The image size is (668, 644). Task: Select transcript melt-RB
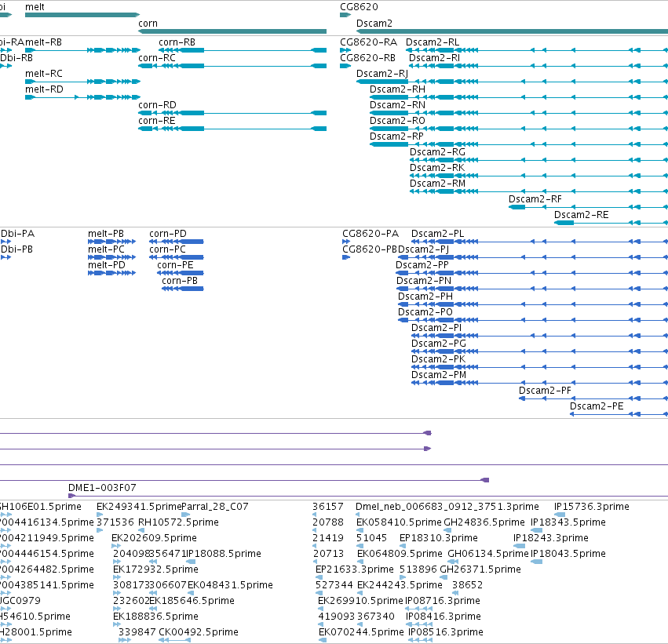[82, 50]
